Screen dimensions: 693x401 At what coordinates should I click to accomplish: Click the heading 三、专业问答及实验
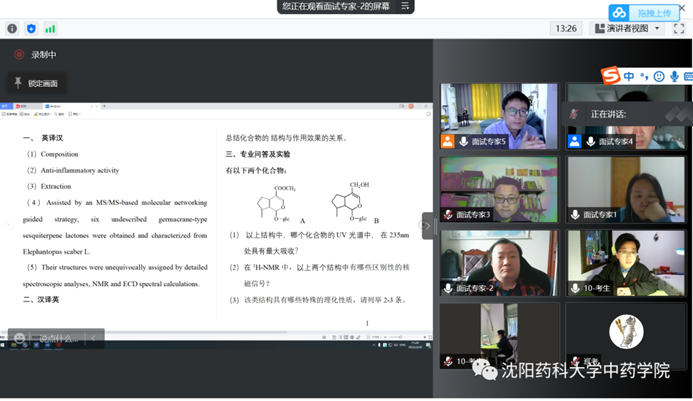point(258,154)
